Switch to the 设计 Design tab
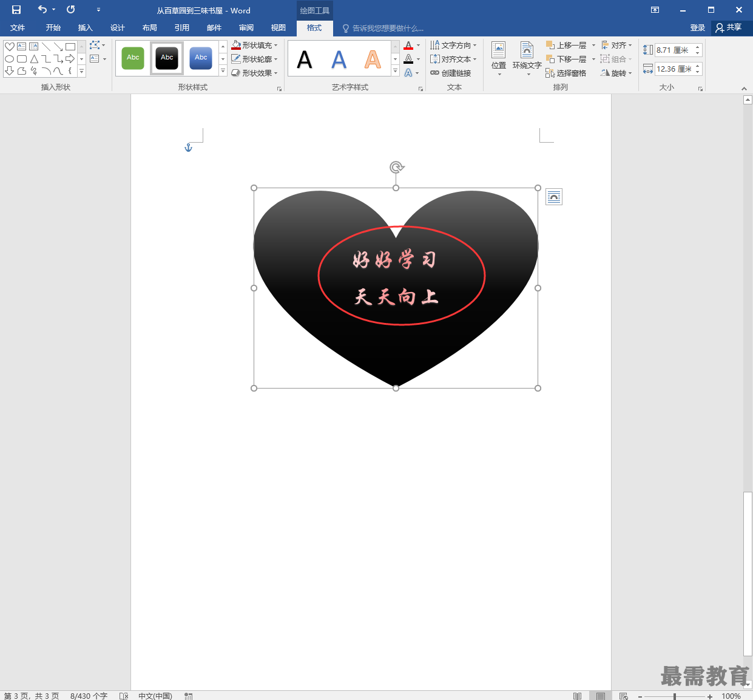 (x=118, y=28)
